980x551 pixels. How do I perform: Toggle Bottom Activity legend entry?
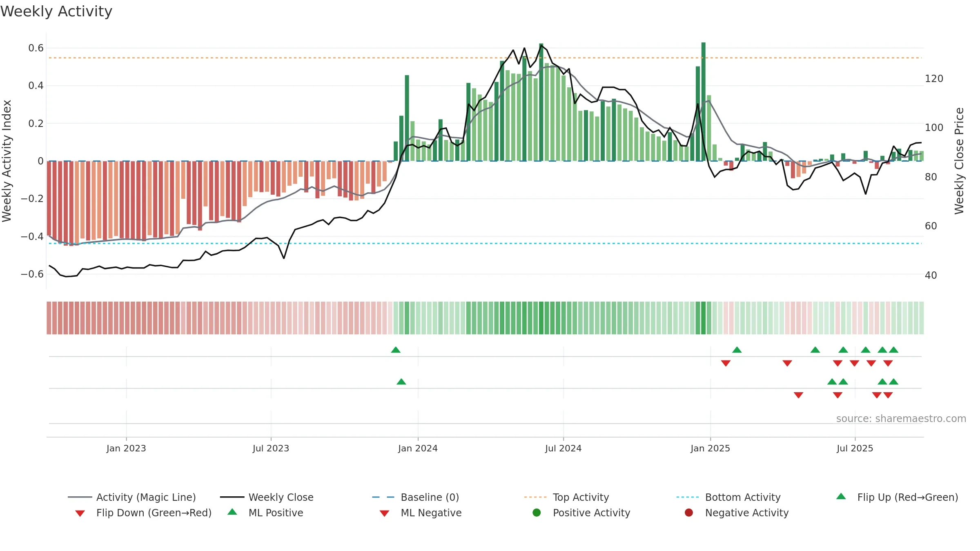point(728,497)
